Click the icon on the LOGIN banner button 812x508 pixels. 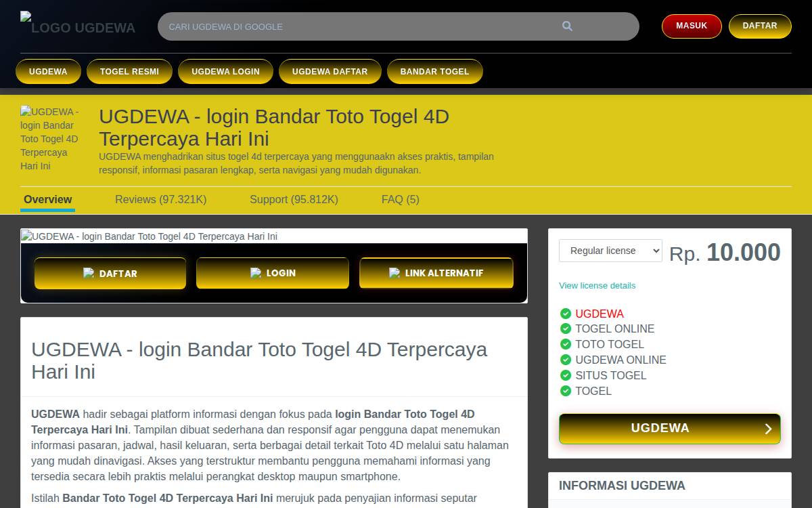(x=256, y=272)
